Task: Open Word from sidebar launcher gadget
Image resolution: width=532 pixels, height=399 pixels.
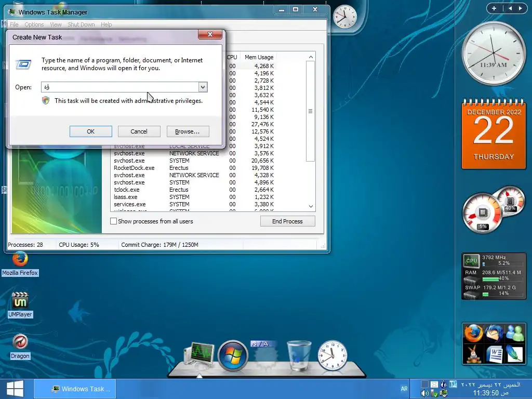Action: pos(494,354)
